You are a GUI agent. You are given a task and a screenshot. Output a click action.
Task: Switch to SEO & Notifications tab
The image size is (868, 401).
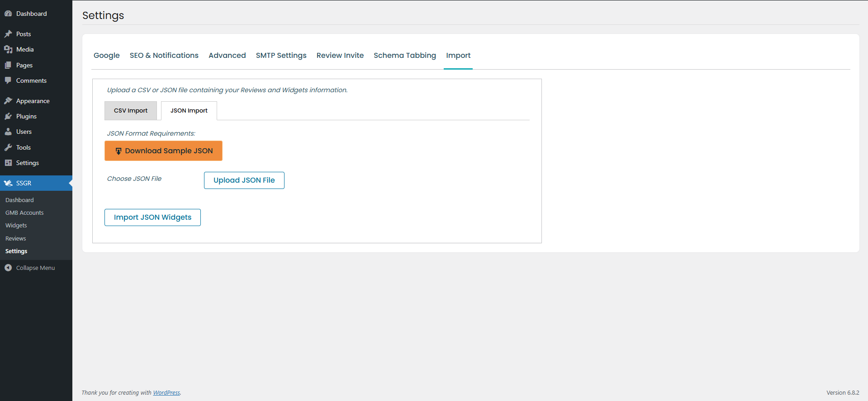tap(164, 55)
